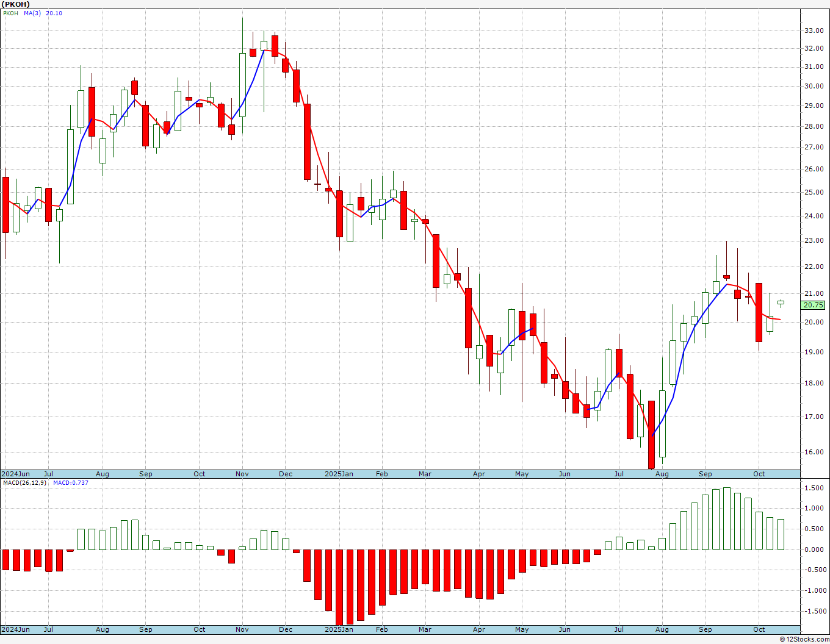Image resolution: width=830 pixels, height=644 pixels.
Task: Click the 20.10 moving average value
Action: coord(54,13)
